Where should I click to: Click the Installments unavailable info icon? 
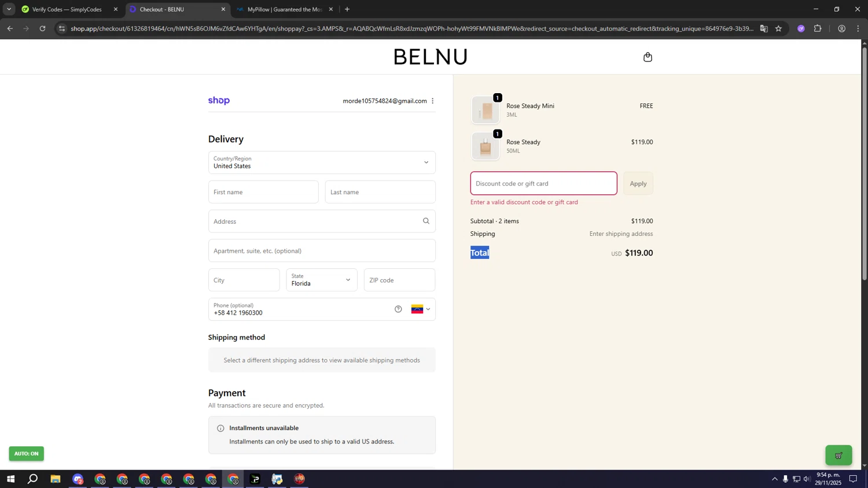click(220, 428)
